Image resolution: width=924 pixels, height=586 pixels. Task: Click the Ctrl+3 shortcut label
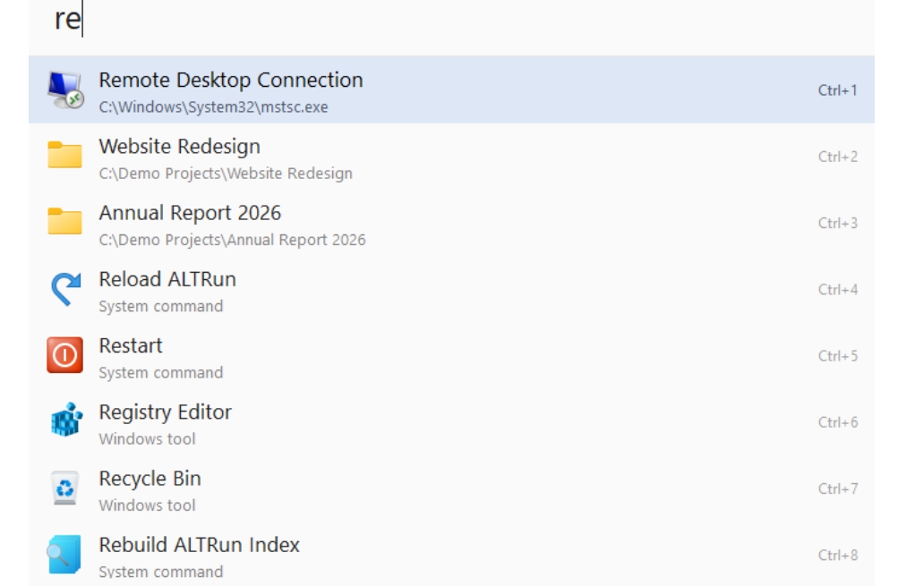click(x=837, y=223)
